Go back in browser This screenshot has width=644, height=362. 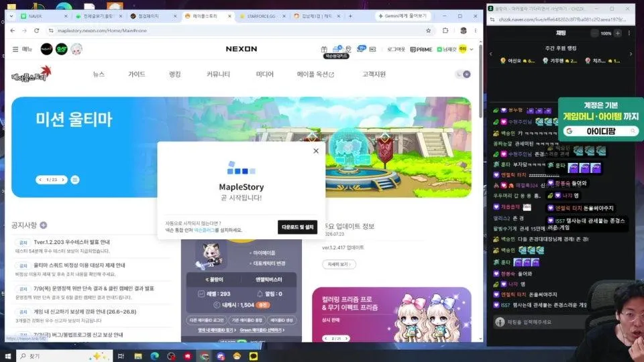point(13,30)
